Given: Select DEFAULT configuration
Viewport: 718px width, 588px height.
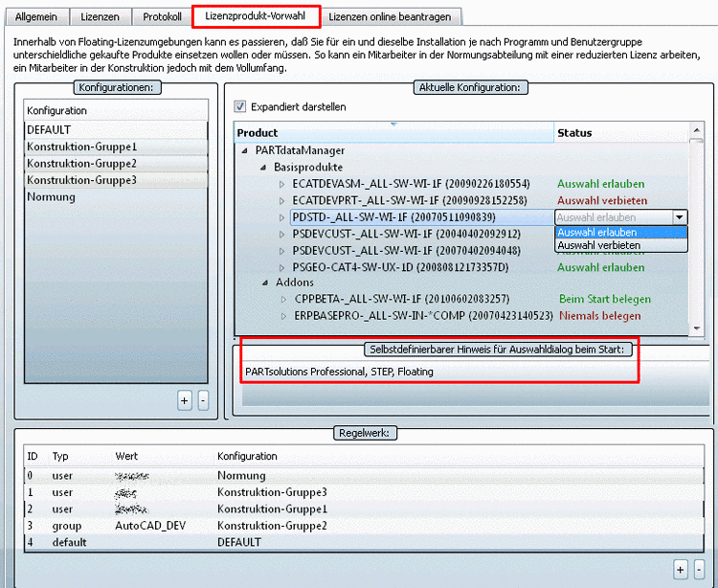Looking at the screenshot, I should point(116,130).
